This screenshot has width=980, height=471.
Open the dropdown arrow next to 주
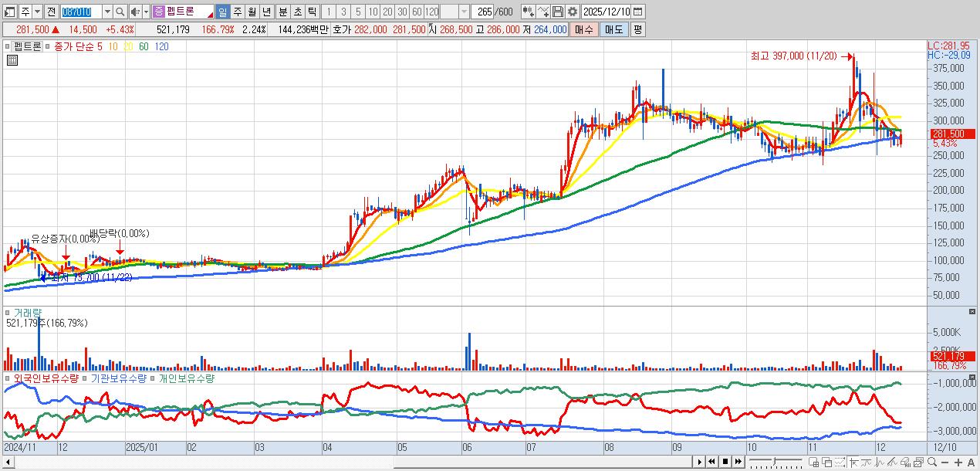[x=37, y=12]
